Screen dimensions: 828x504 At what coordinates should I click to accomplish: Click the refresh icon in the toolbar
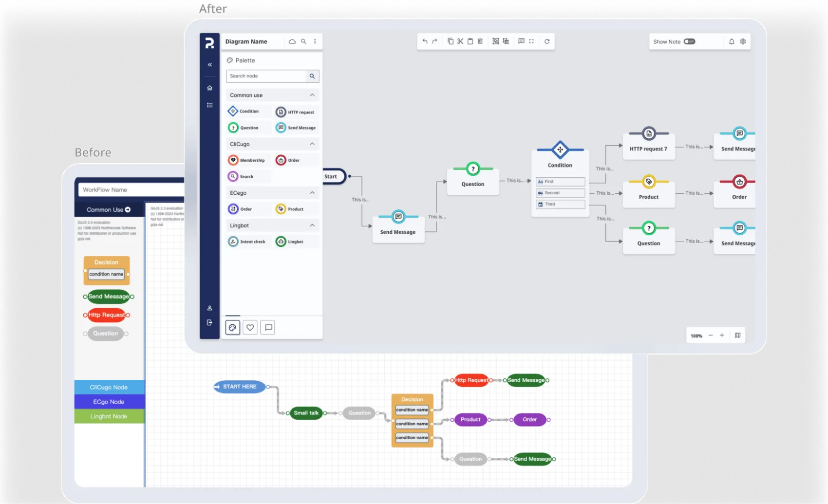[x=547, y=41]
